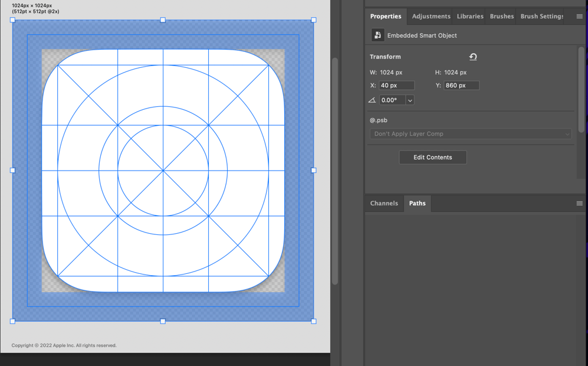Image resolution: width=588 pixels, height=366 pixels.
Task: Show the Libraries tab
Action: (470, 16)
